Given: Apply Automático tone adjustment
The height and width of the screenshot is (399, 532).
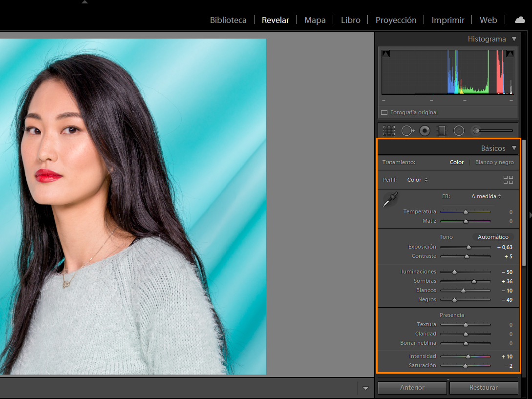Looking at the screenshot, I should pos(493,236).
